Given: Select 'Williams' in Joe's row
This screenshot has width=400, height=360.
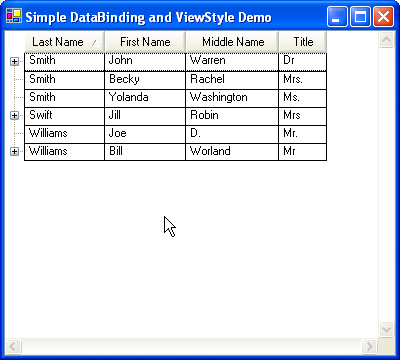Looking at the screenshot, I should point(65,134).
